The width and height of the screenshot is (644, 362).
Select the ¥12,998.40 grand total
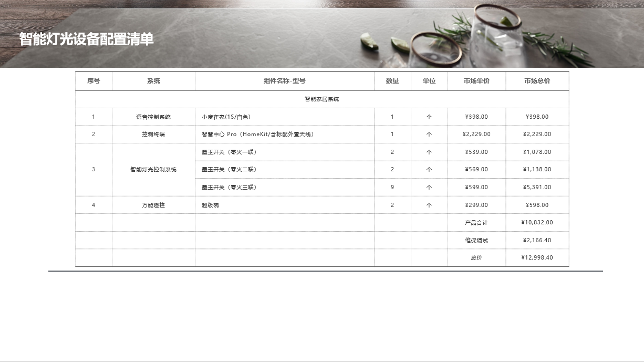(537, 258)
